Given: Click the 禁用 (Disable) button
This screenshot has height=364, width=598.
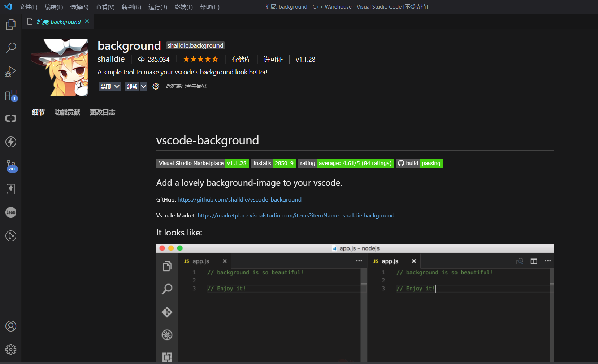Looking at the screenshot, I should 105,87.
